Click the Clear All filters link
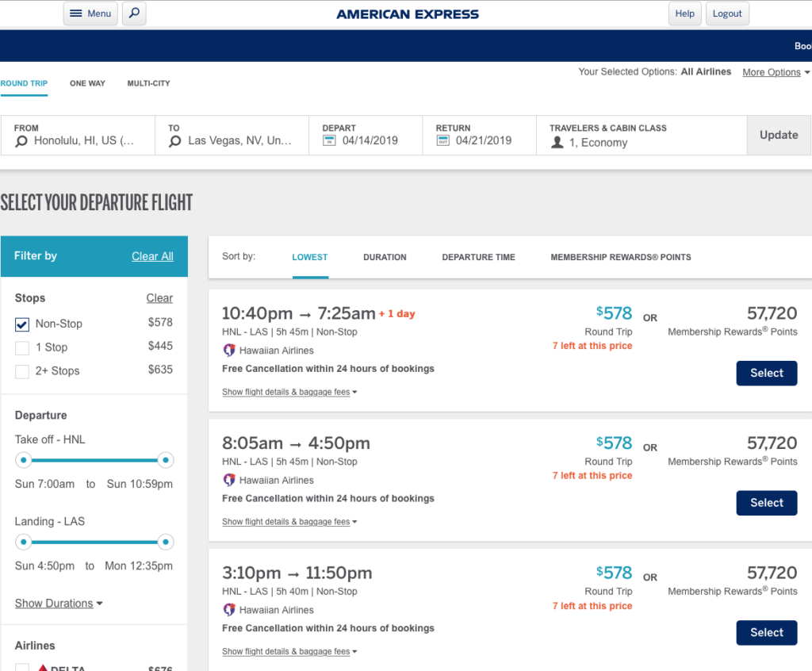 152,256
